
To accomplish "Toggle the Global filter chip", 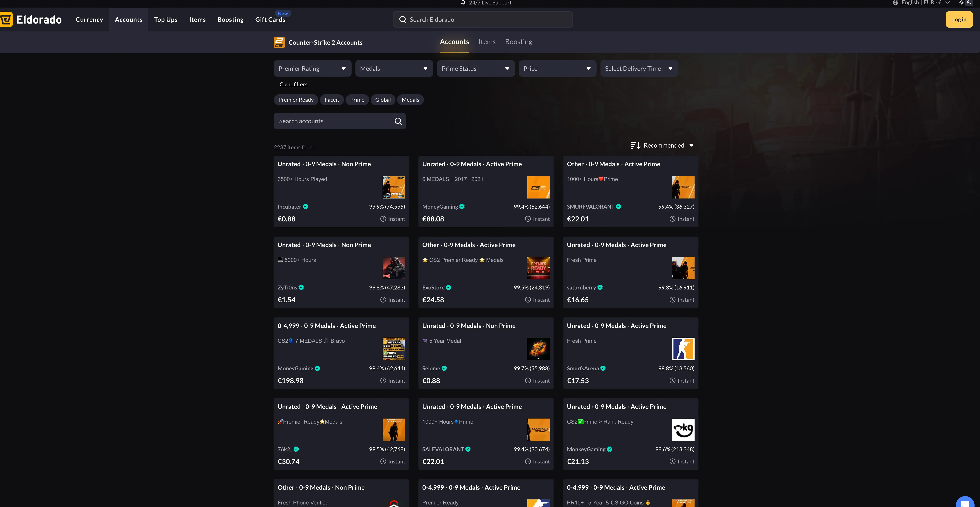I will (x=383, y=100).
